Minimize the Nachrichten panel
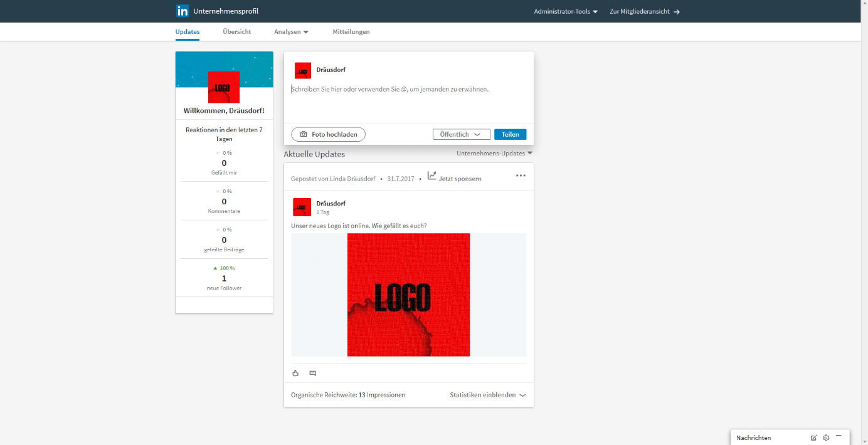 tap(839, 436)
